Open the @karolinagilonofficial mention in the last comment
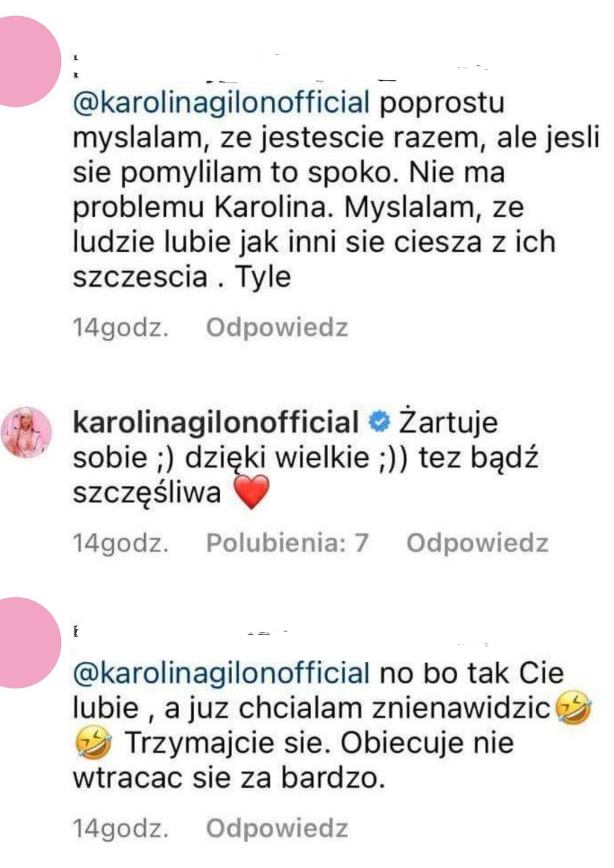Image resolution: width=614 pixels, height=868 pixels. (221, 674)
